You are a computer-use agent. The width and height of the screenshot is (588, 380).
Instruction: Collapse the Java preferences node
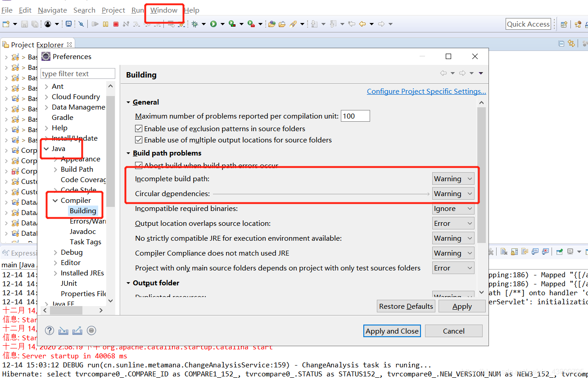46,149
